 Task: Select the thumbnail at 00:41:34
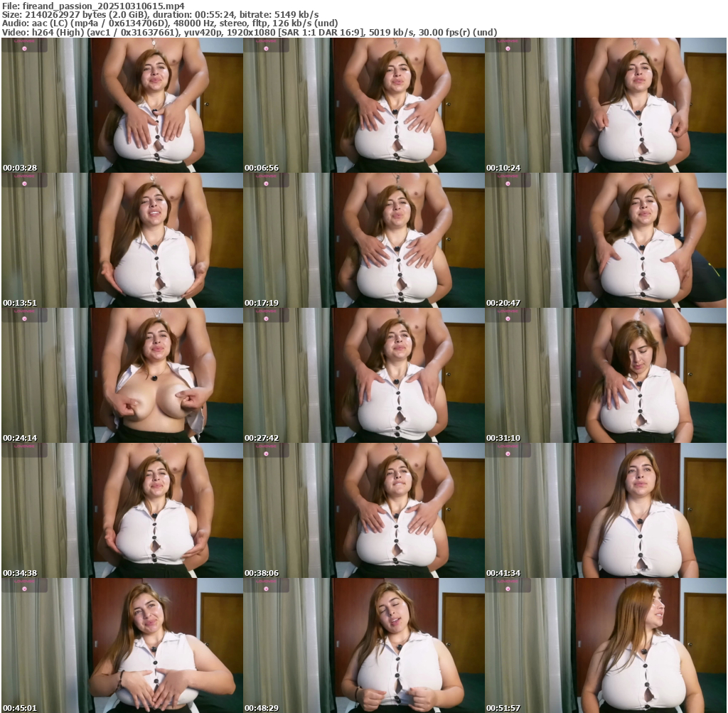tap(606, 510)
